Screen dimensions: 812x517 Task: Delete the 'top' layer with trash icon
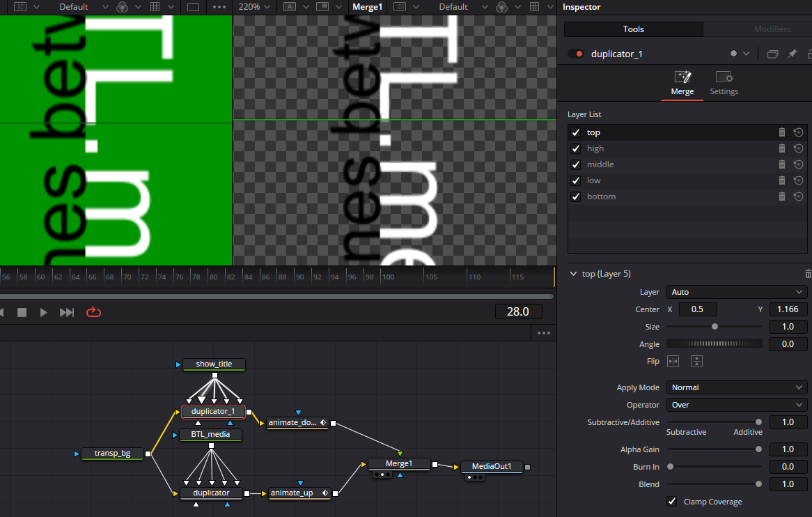pos(782,132)
